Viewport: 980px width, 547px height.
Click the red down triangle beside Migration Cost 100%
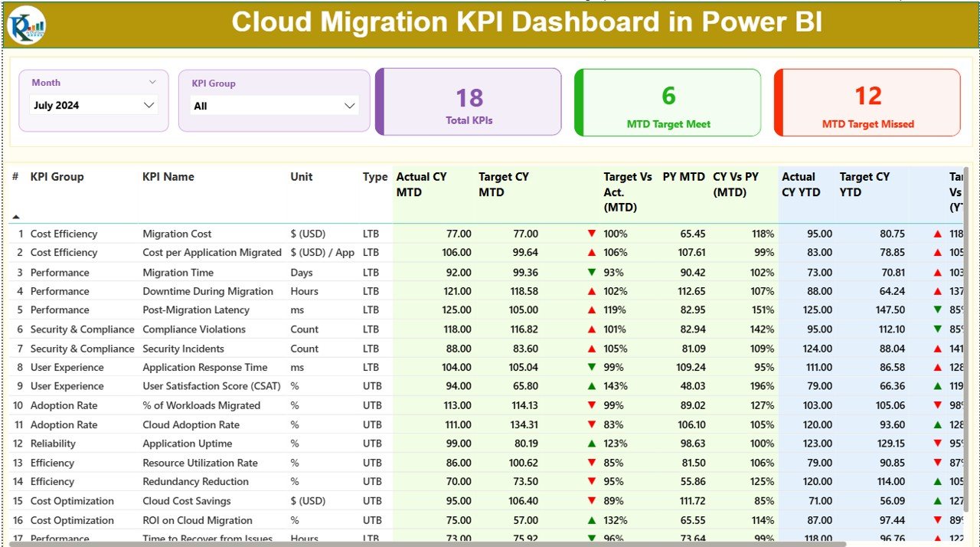[591, 234]
